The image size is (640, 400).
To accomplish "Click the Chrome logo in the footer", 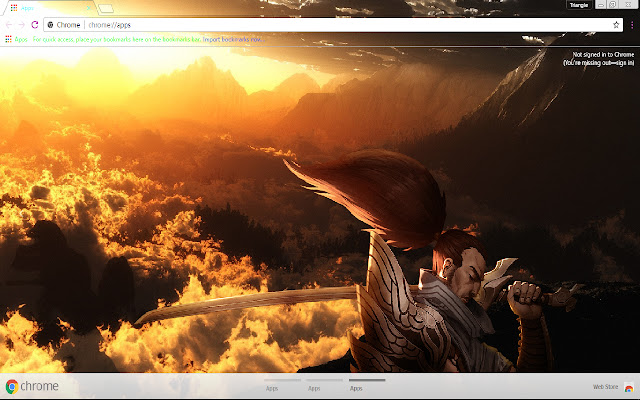I will [32, 386].
